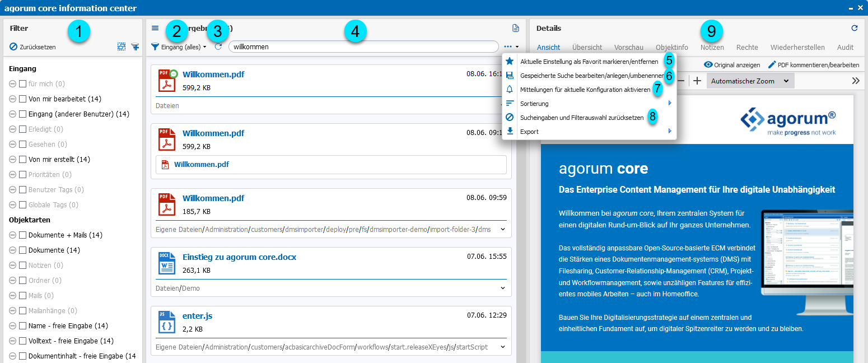Viewport: 868px width, 363px height.
Task: Click the minus icon beside "Notizen (0)"
Action: (13, 266)
